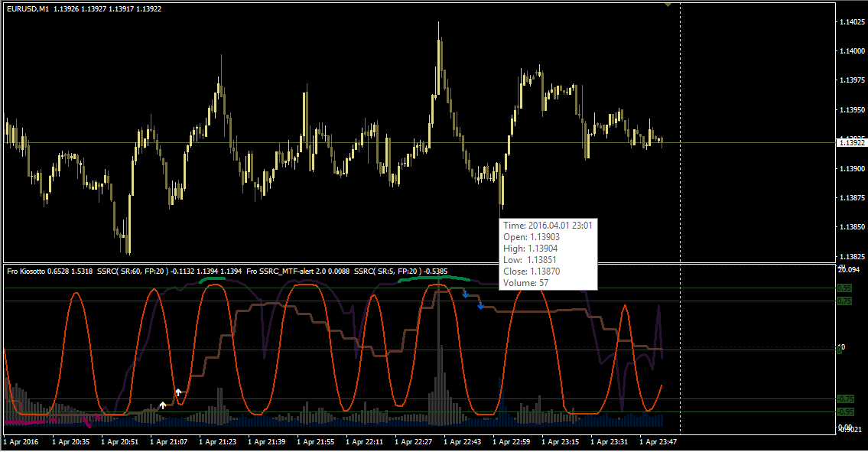The width and height of the screenshot is (868, 452).
Task: Click the 1 Apr 20:35 time label
Action: pos(71,442)
